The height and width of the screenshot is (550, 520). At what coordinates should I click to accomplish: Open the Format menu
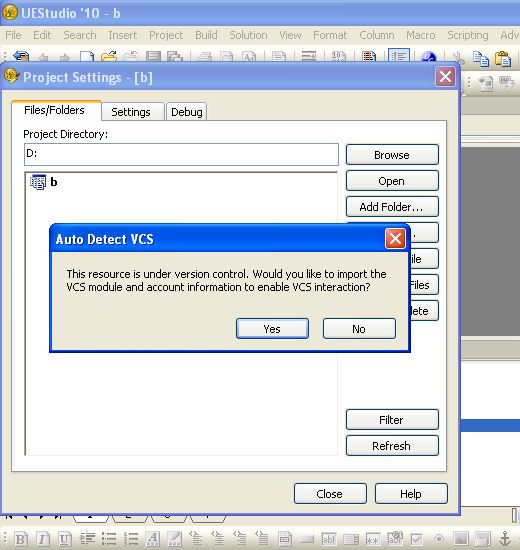click(x=330, y=35)
